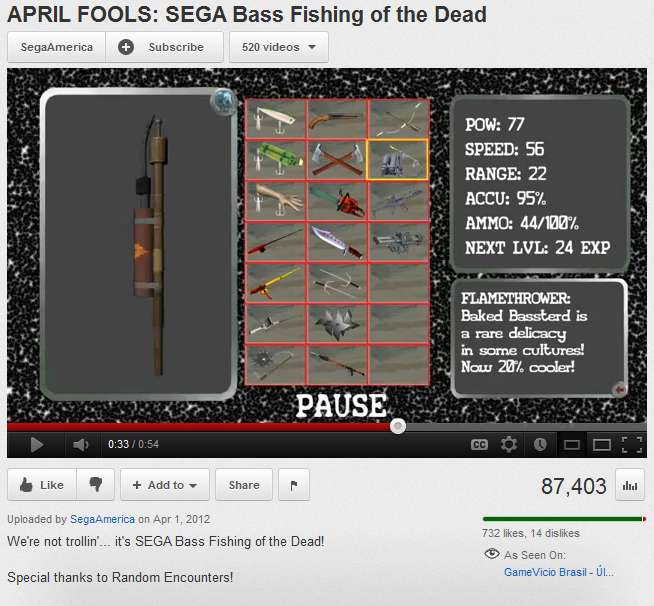Like the video

pos(42,485)
